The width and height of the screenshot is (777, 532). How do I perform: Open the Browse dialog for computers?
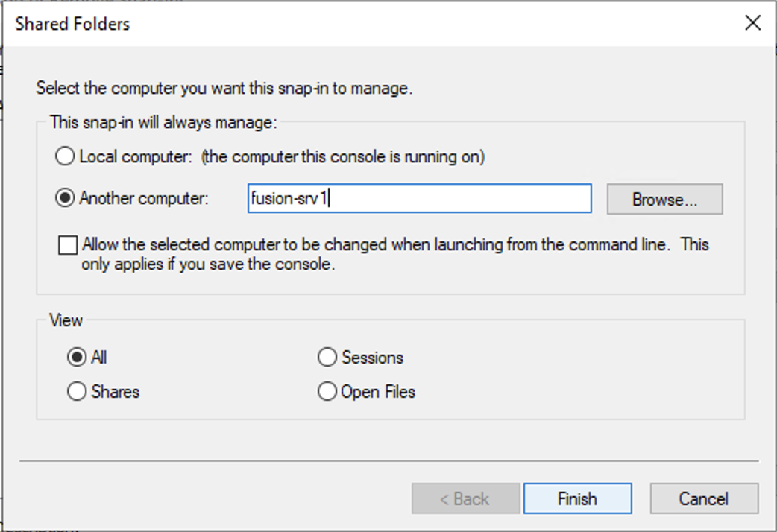(x=664, y=198)
